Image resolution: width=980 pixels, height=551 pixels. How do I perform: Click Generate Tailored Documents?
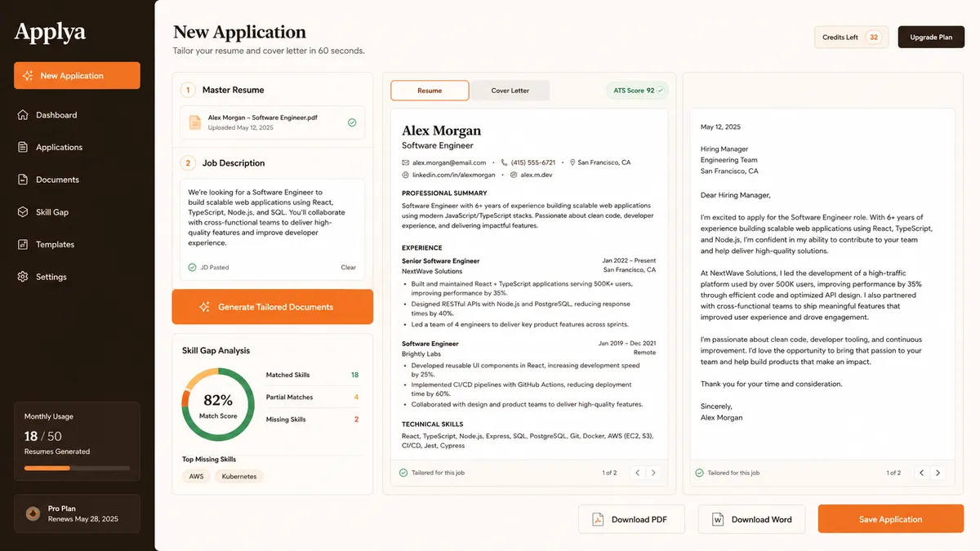[272, 307]
